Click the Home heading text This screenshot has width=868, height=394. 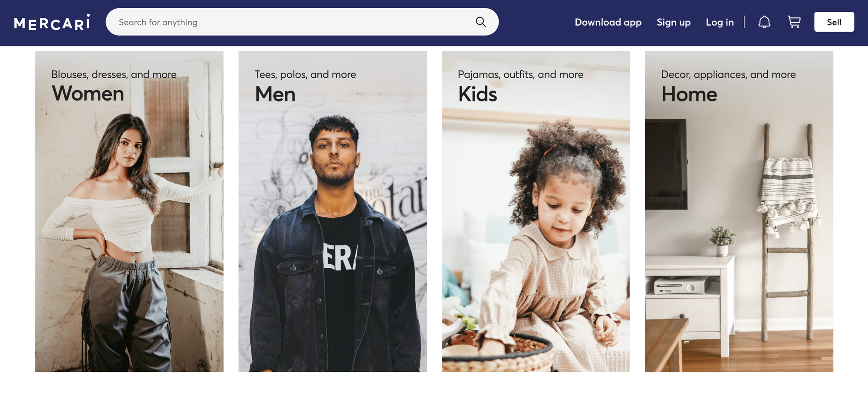[689, 94]
